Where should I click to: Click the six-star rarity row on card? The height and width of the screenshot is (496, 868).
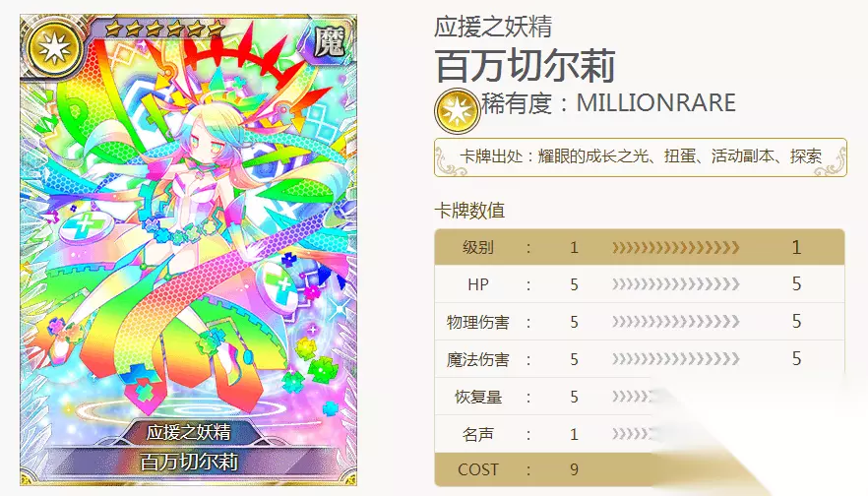(164, 29)
